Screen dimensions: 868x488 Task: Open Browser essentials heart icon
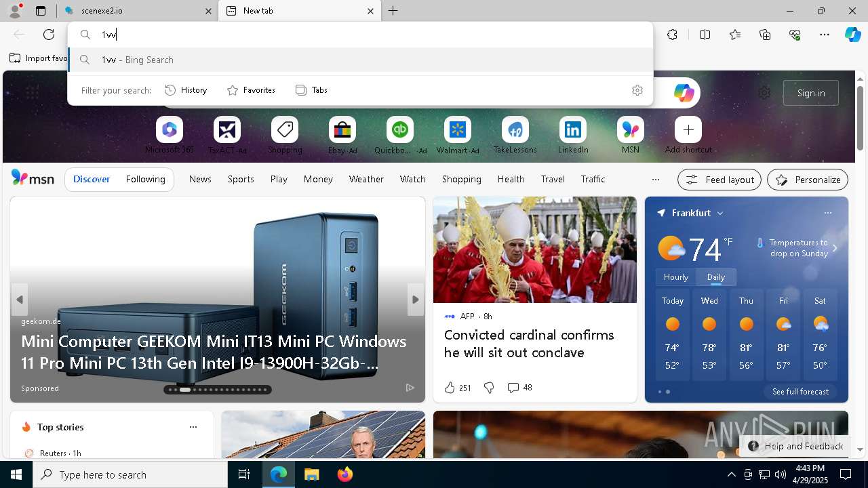795,35
